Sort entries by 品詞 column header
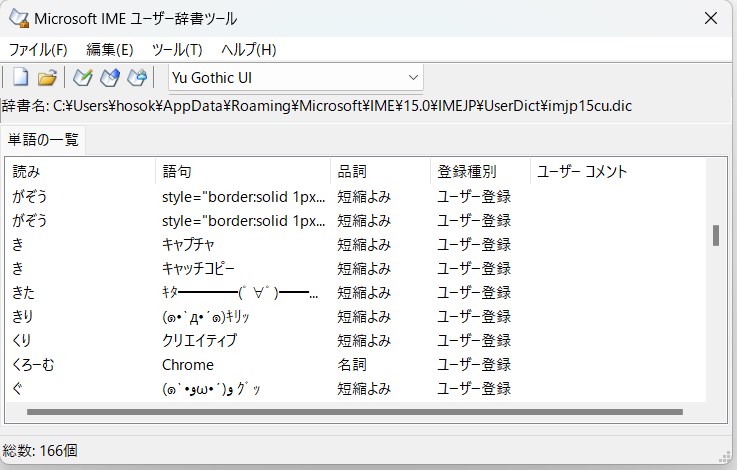 (380, 171)
